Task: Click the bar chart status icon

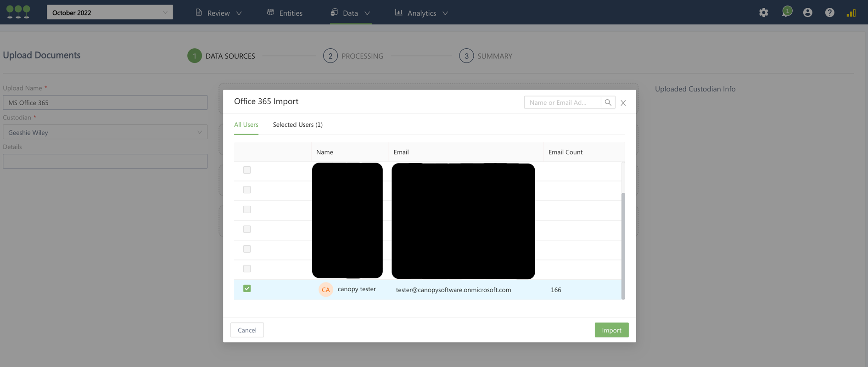Action: pyautogui.click(x=851, y=13)
